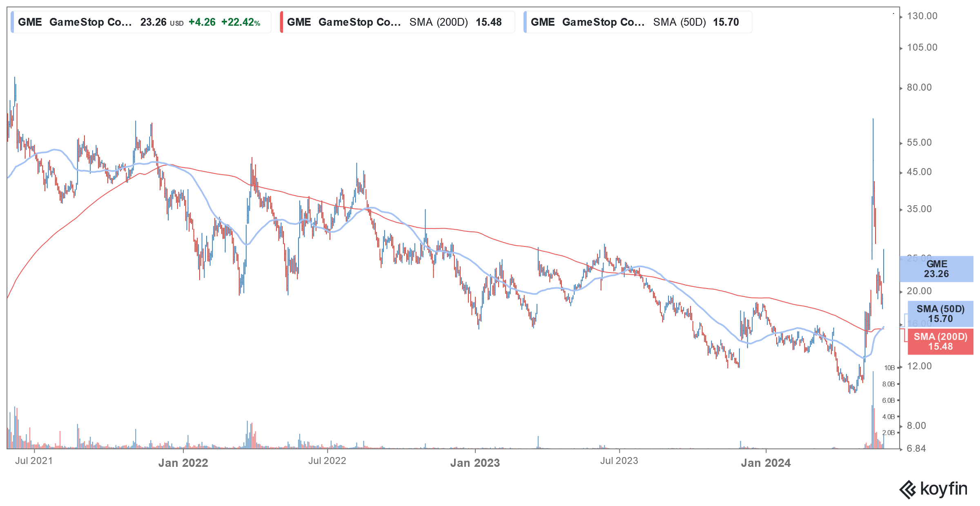Click the 105.00 price axis label
This screenshot has height=506, width=980.
(922, 47)
